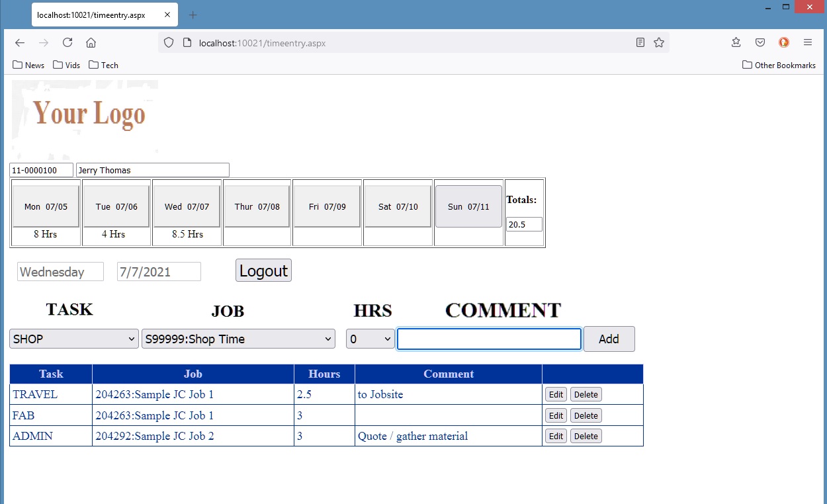The height and width of the screenshot is (504, 827).
Task: Open the DuckDuckGo extension icon
Action: click(784, 42)
